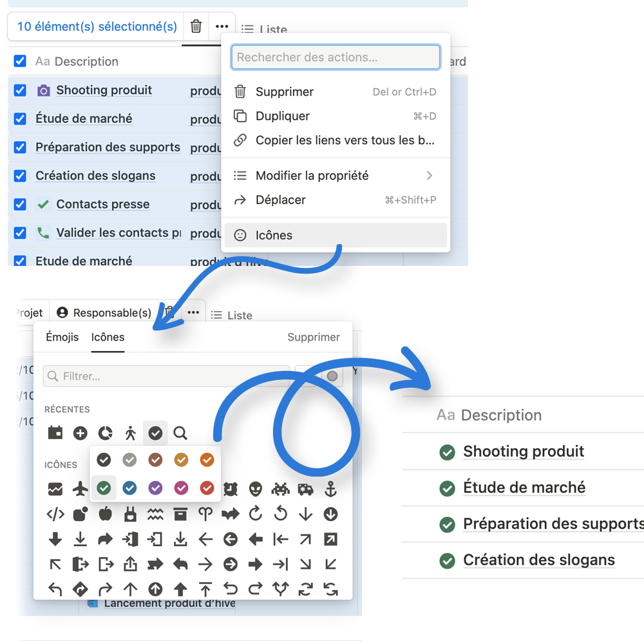Choose Dupliquer from the actions menu
The width and height of the screenshot is (644, 644).
[281, 116]
